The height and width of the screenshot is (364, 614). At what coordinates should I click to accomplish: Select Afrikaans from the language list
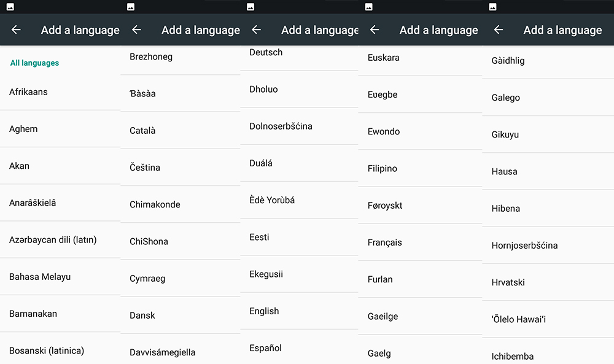28,92
